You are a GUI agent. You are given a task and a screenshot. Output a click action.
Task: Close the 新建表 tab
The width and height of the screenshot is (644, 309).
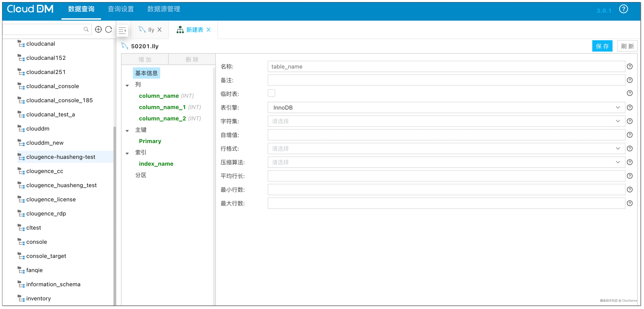[208, 30]
